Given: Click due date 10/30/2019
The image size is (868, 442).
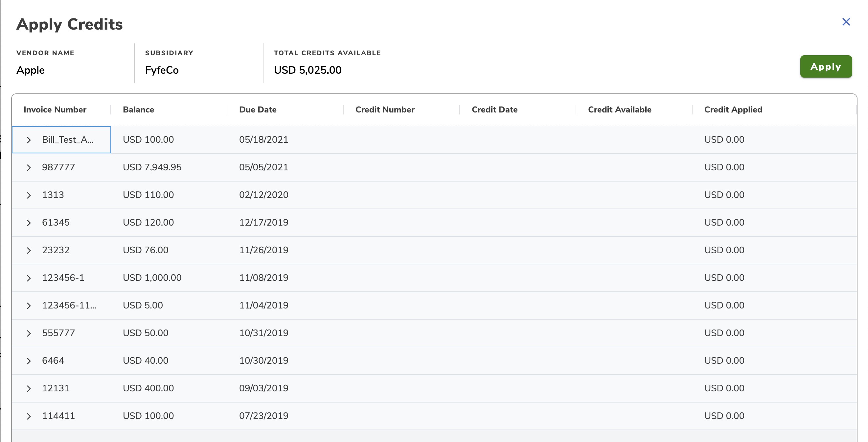Looking at the screenshot, I should 263,361.
